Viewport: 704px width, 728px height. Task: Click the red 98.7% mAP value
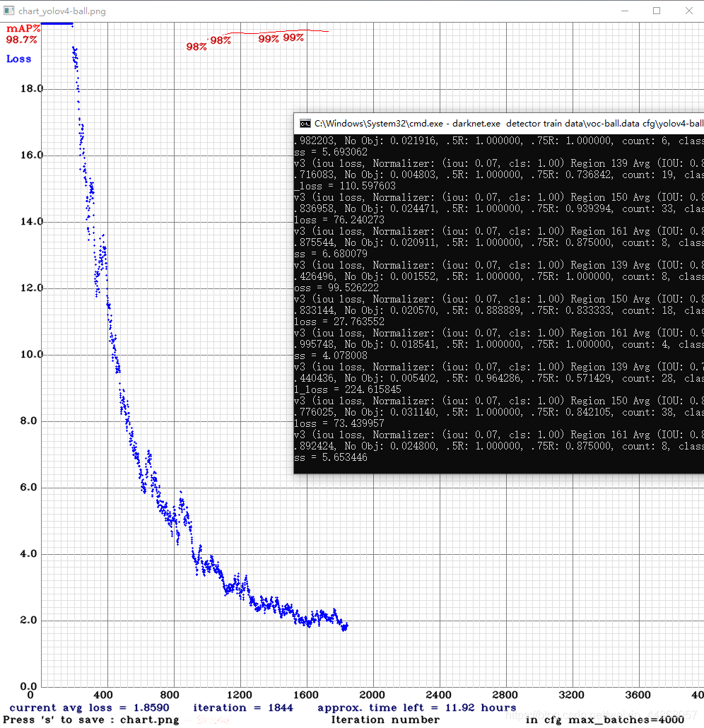point(22,40)
